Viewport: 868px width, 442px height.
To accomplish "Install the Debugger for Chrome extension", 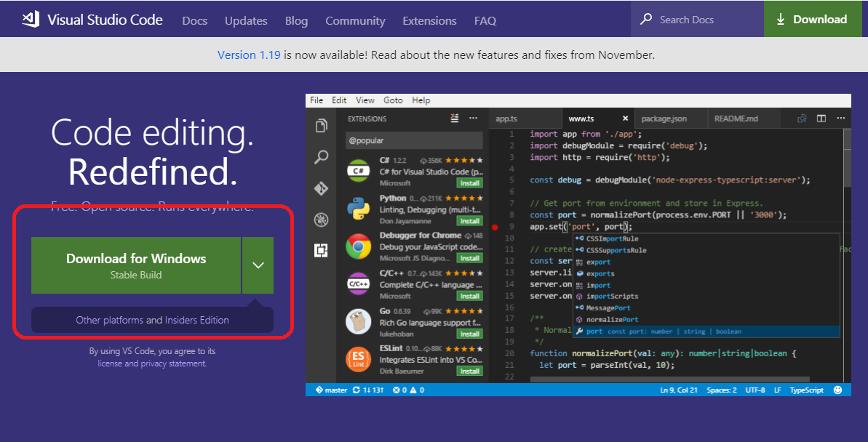I will click(469, 258).
